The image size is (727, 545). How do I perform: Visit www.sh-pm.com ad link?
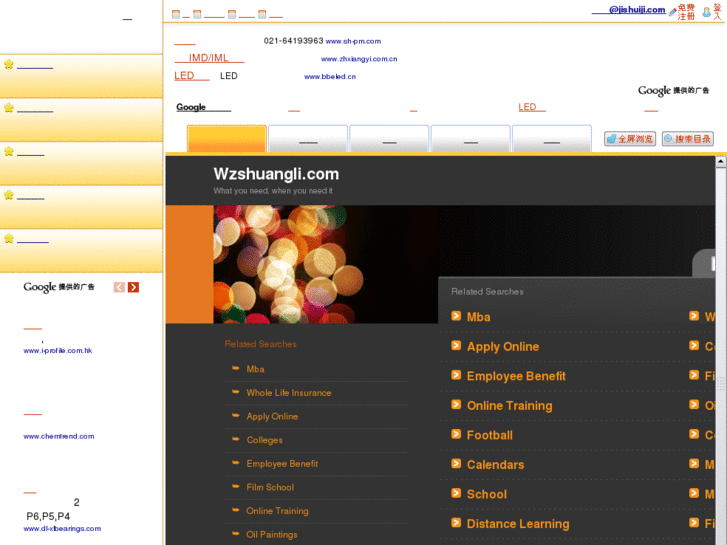coord(353,41)
